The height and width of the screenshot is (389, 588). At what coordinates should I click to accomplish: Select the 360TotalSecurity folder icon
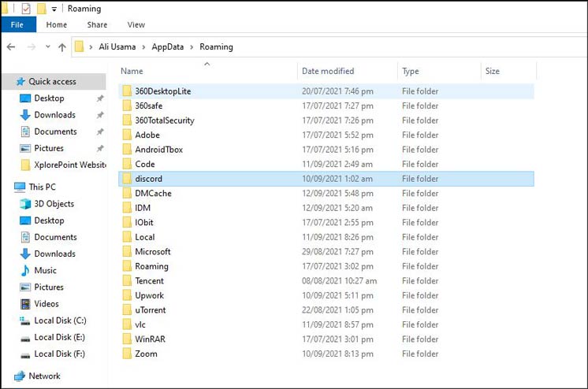(x=127, y=120)
